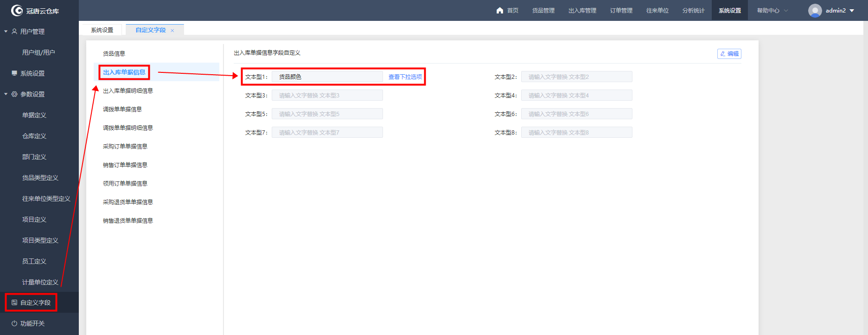Click the monitor icon beside 系统设置 in sidebar
The image size is (868, 335).
click(14, 73)
